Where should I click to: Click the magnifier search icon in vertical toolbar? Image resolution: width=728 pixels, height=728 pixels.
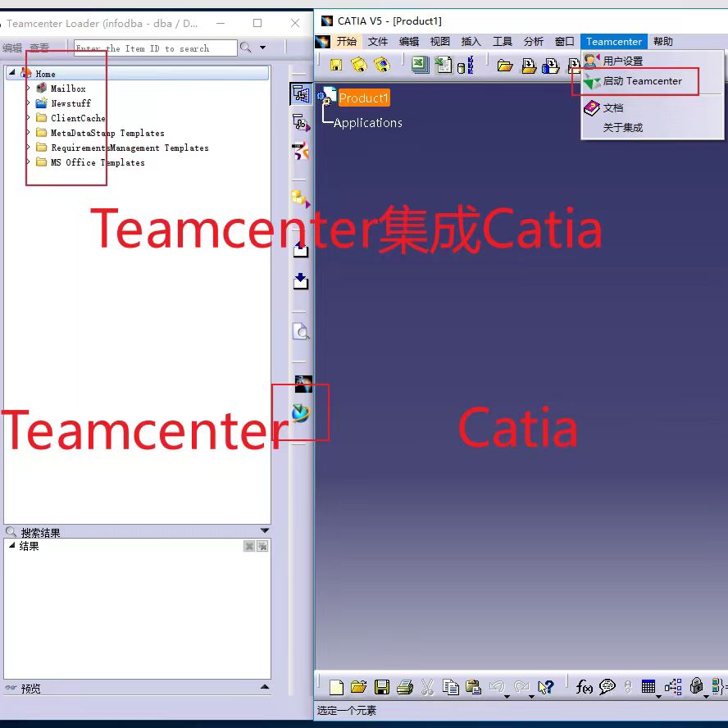tap(301, 332)
